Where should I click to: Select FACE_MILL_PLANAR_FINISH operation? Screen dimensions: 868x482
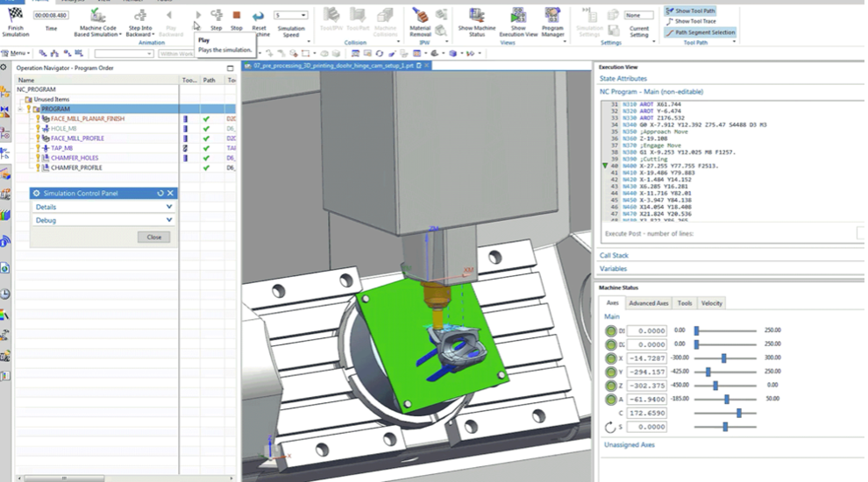tap(88, 119)
